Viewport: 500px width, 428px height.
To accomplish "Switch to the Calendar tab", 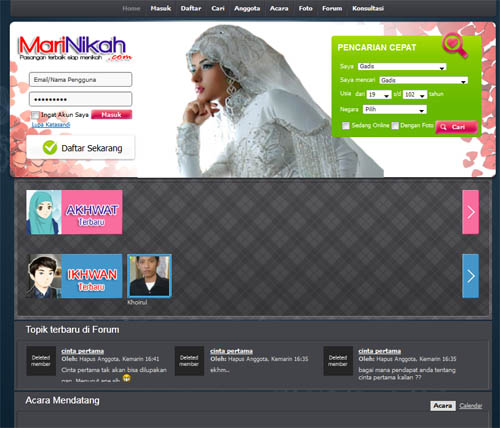I will (x=471, y=406).
